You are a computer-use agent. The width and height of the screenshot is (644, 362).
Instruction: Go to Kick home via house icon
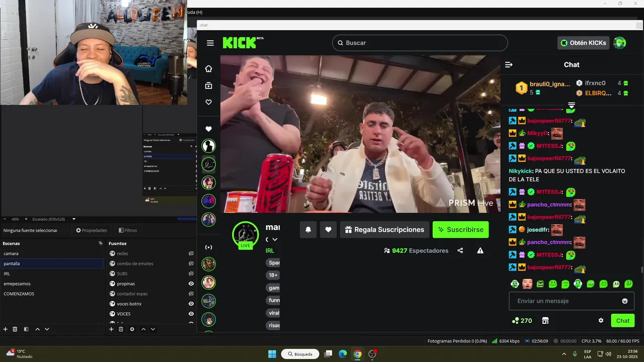pyautogui.click(x=208, y=69)
